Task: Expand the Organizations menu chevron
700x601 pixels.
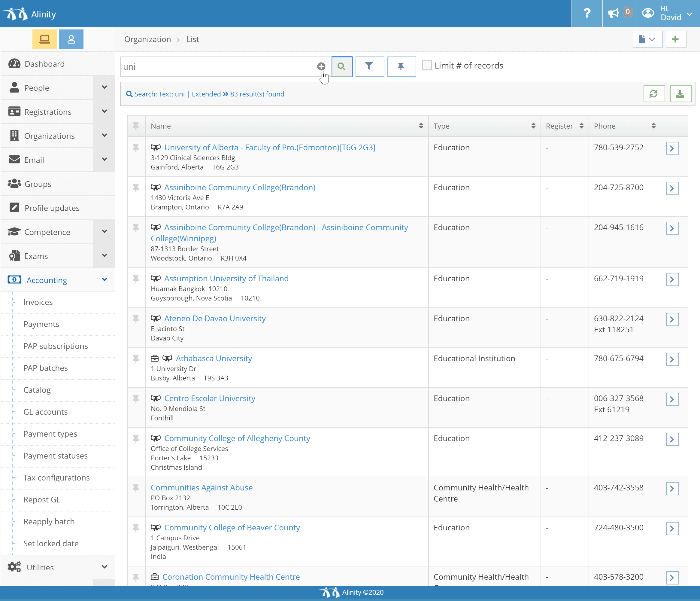Action: point(104,136)
